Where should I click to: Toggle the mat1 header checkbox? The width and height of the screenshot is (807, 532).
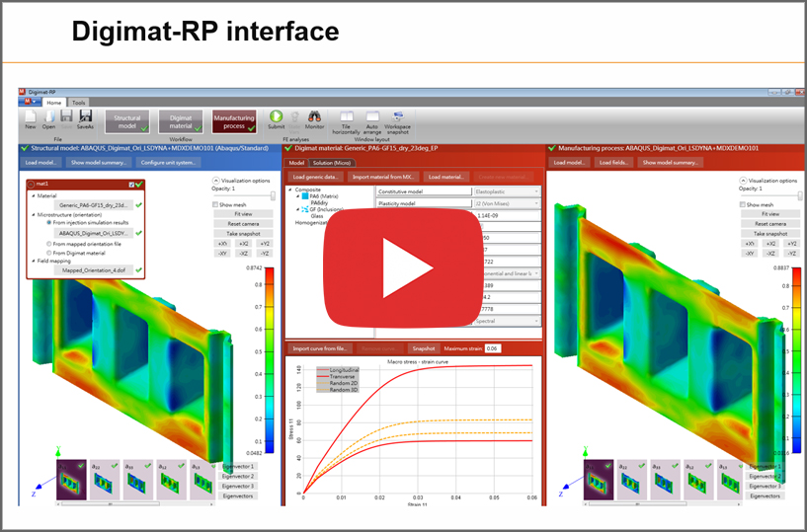[131, 185]
